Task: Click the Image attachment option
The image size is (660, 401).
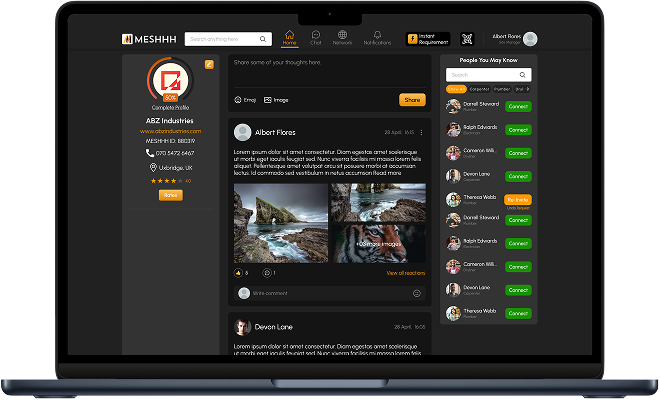Action: tap(275, 100)
